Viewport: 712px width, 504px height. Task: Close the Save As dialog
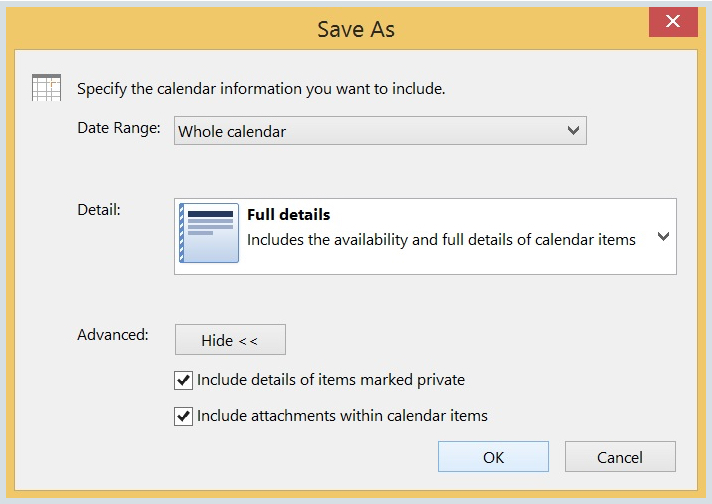[x=672, y=21]
